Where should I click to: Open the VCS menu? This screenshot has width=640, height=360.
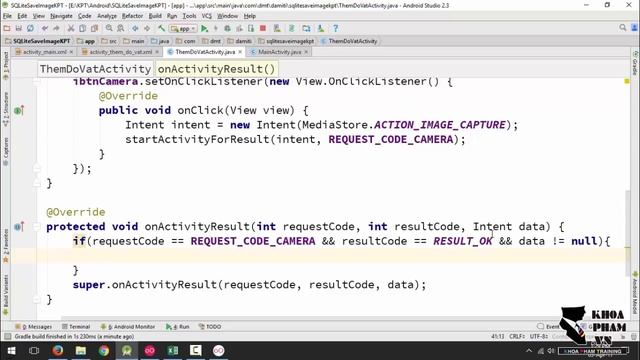(x=207, y=16)
